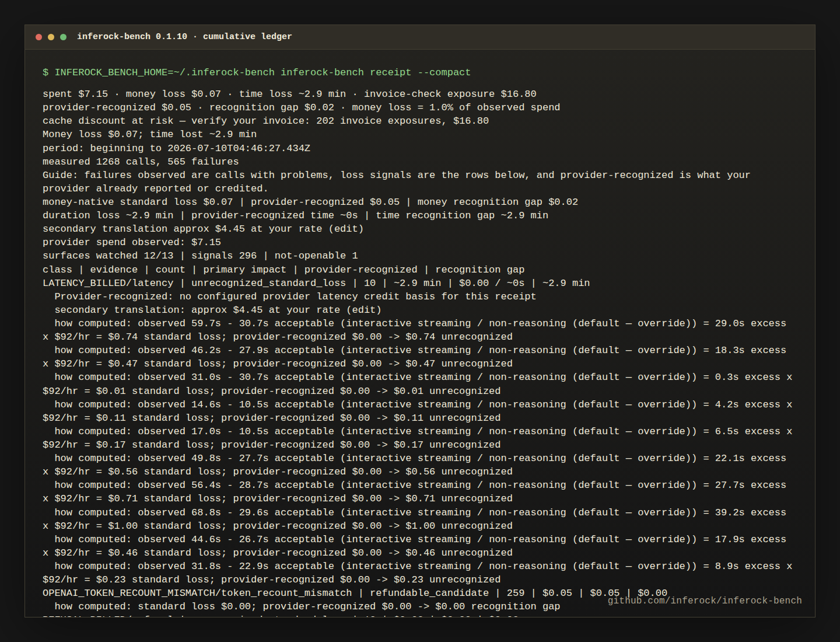840x642 pixels.
Task: Click the yellow minimize dot
Action: click(51, 37)
